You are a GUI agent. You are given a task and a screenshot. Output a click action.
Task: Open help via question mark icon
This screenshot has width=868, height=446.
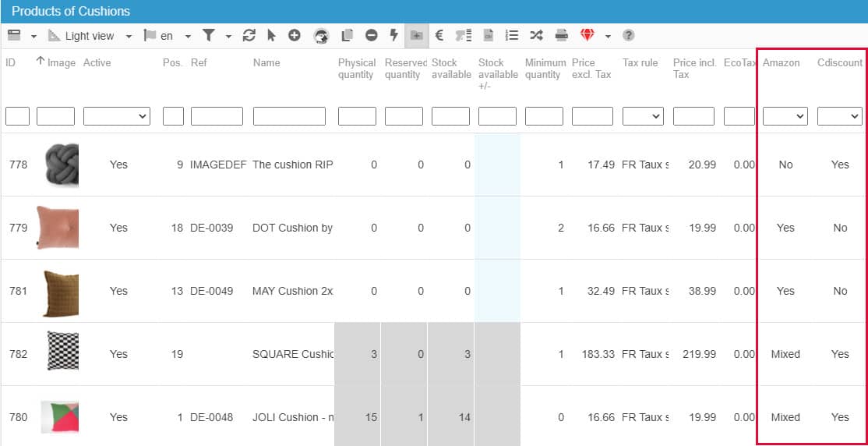[x=628, y=35]
